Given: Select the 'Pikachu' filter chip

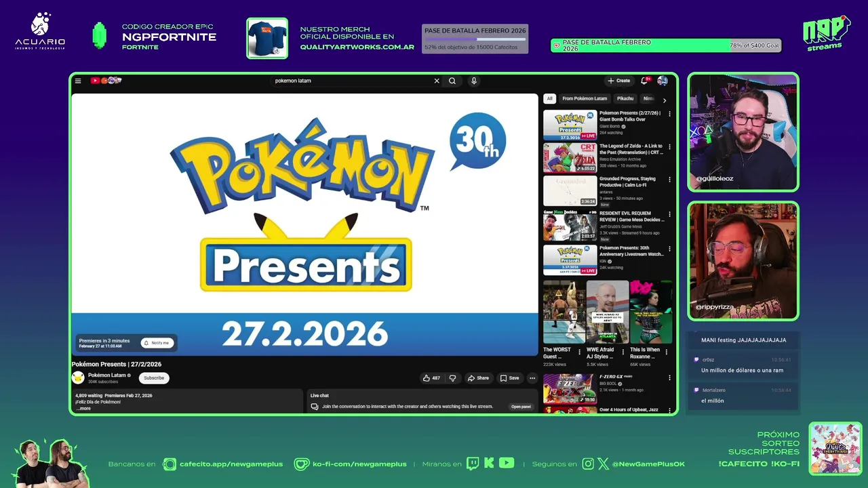Looking at the screenshot, I should (x=625, y=99).
